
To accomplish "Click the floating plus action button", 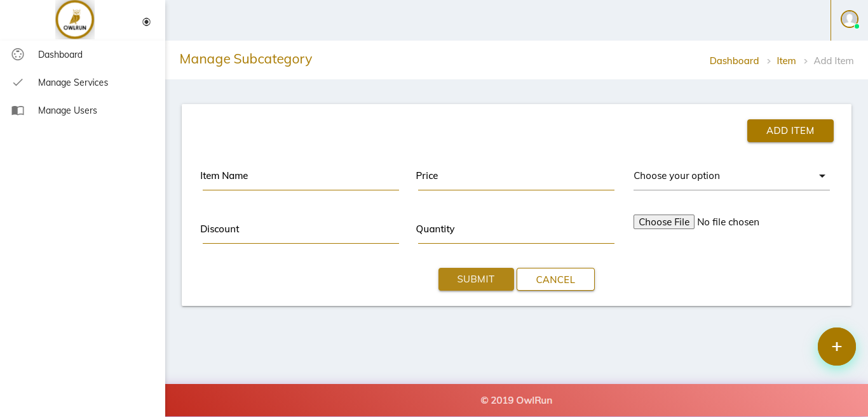I will pyautogui.click(x=836, y=347).
